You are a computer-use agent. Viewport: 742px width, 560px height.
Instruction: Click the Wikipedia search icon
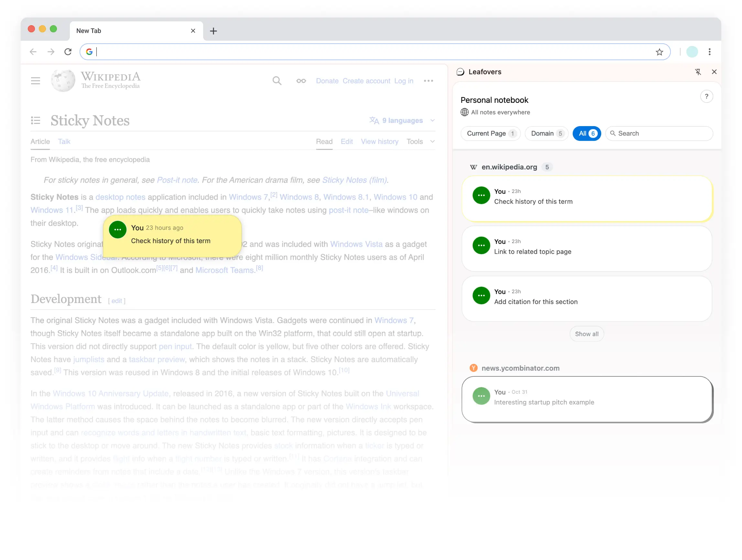tap(277, 81)
